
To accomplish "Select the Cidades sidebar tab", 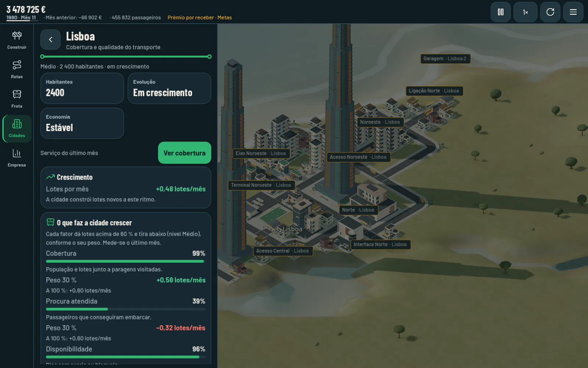I will [x=17, y=128].
